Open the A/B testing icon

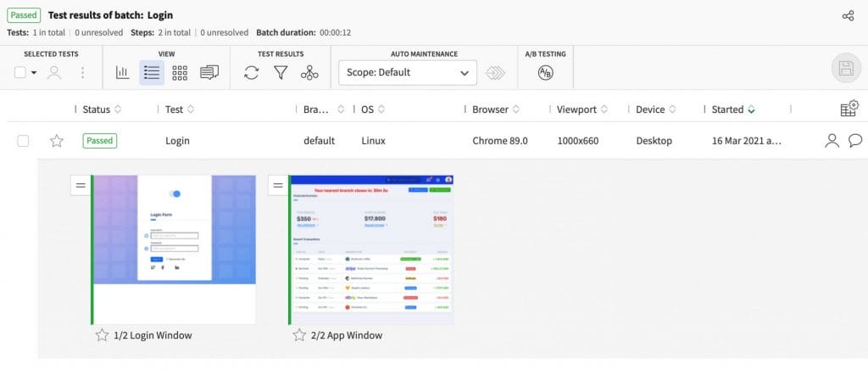click(x=545, y=73)
